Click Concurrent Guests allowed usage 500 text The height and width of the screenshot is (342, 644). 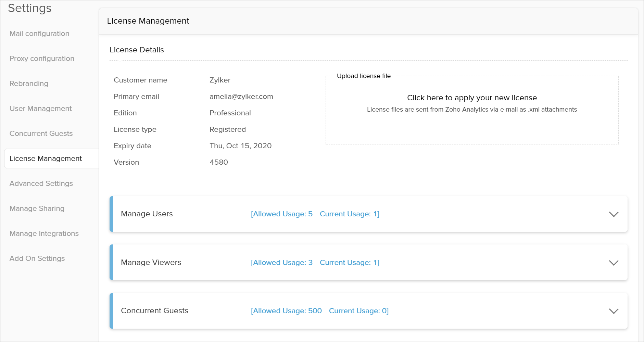pos(286,311)
